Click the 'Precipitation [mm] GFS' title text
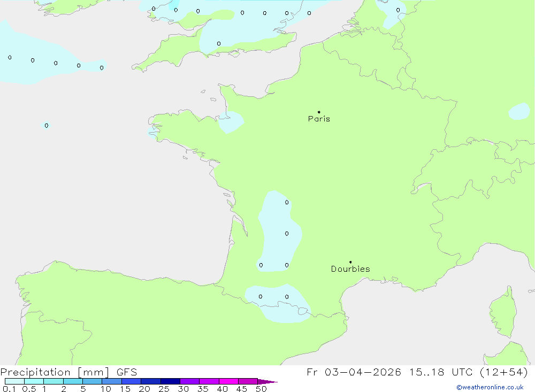This screenshot has height=392, width=535. coord(68,372)
